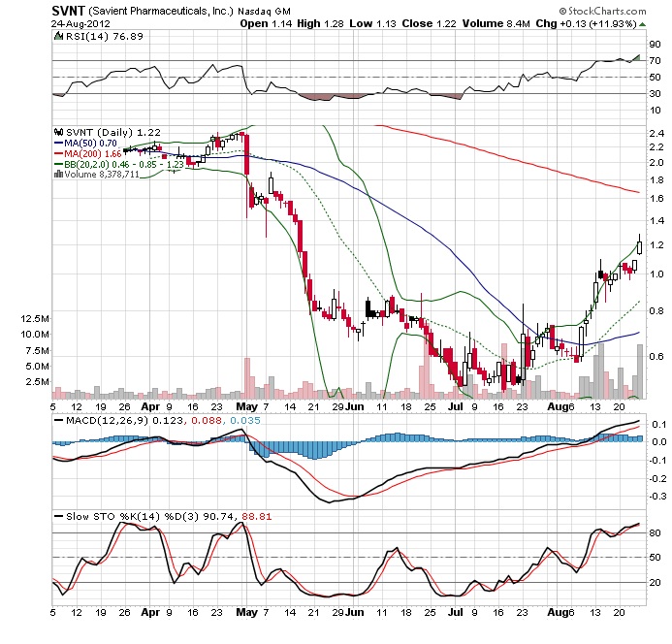672x644 pixels.
Task: Click the 10.0M label on the volume axis
Action: pyautogui.click(x=35, y=334)
